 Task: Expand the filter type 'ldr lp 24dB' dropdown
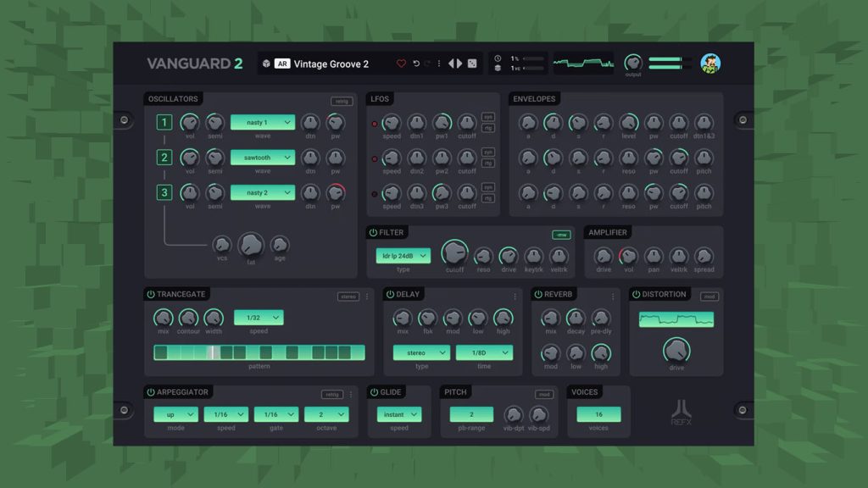tap(403, 256)
